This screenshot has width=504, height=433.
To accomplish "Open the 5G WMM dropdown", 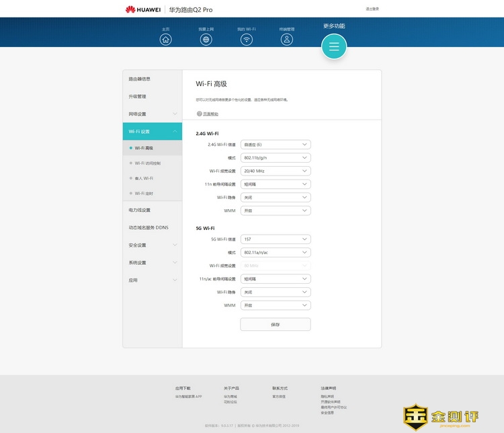I will pyautogui.click(x=276, y=305).
